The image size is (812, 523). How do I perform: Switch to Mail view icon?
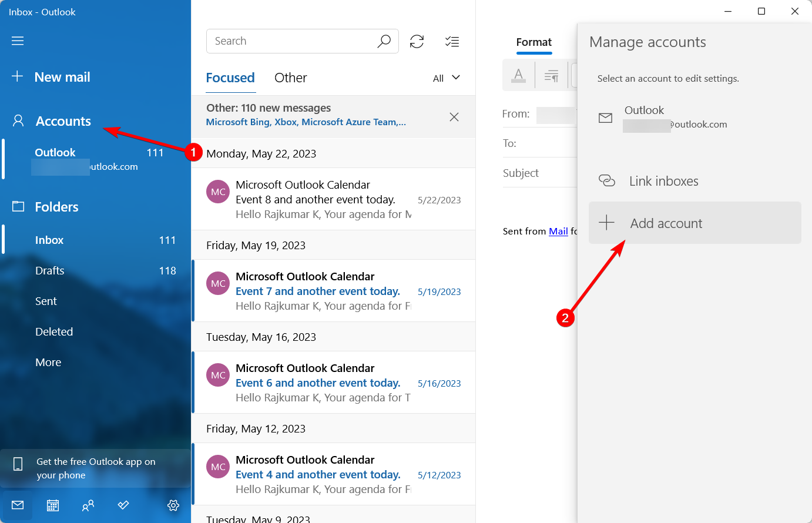point(18,505)
